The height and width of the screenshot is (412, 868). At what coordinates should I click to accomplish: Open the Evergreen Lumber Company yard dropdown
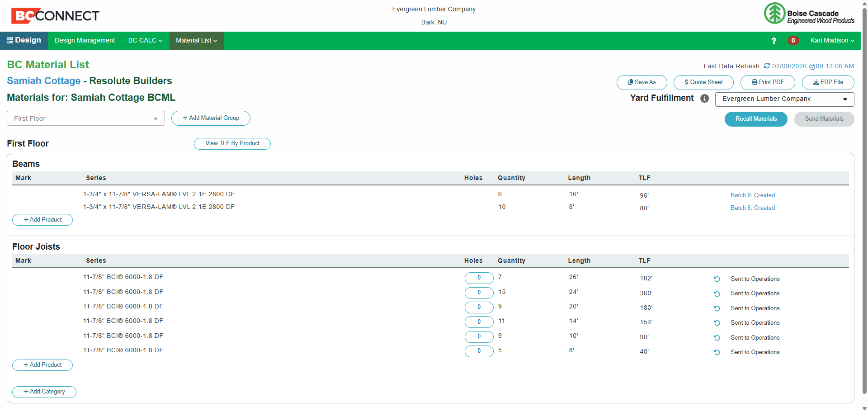pos(784,99)
